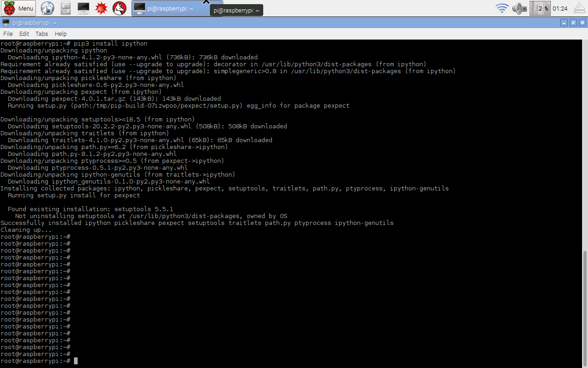The height and width of the screenshot is (368, 588).
Task: Open the Wolfram wolf icon
Action: (x=119, y=8)
